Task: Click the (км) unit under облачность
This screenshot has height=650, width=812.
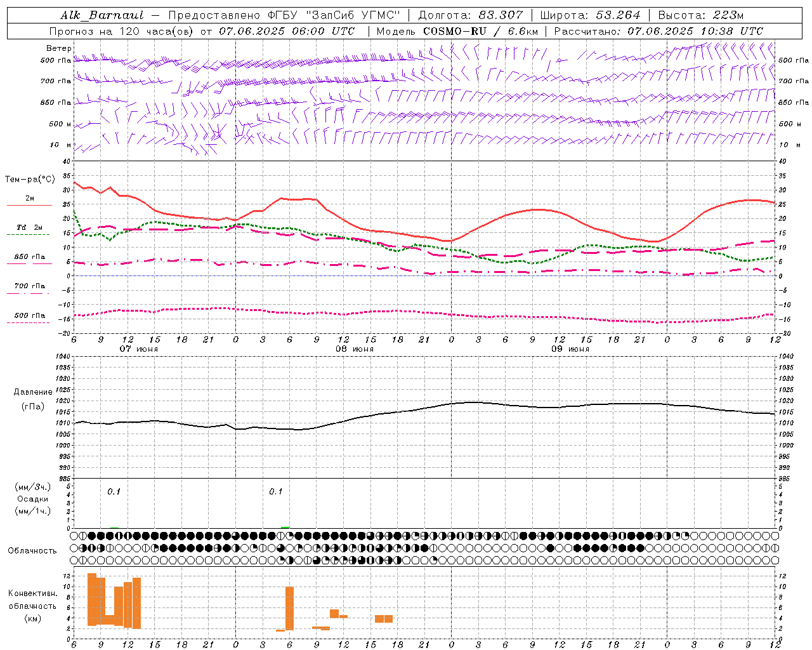Action: pos(33,618)
